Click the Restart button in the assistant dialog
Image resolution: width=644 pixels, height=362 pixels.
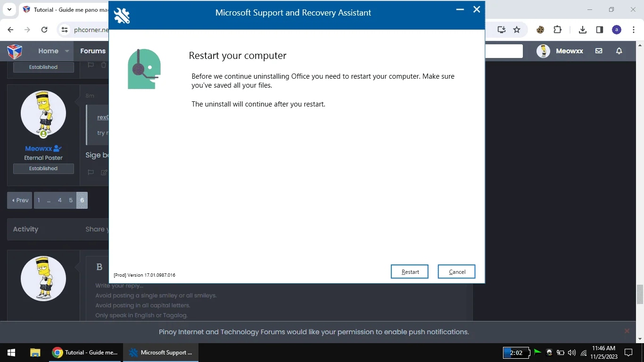pos(410,271)
